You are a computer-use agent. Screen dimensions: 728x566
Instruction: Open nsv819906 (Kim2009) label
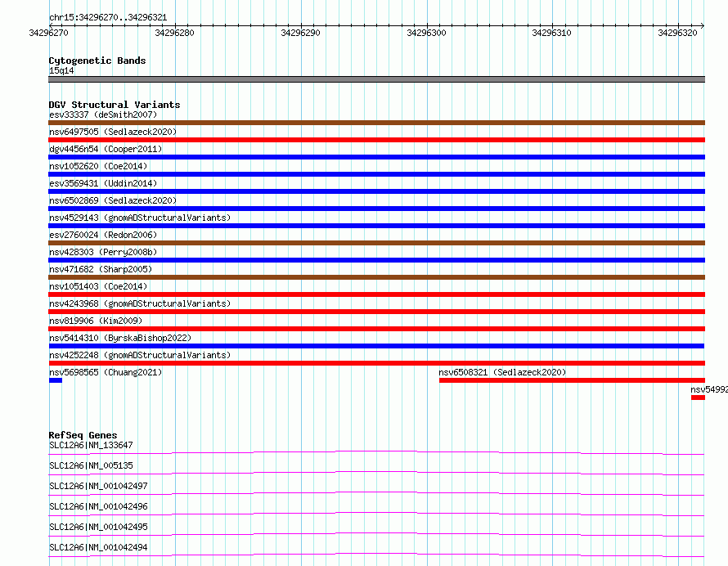pyautogui.click(x=96, y=321)
